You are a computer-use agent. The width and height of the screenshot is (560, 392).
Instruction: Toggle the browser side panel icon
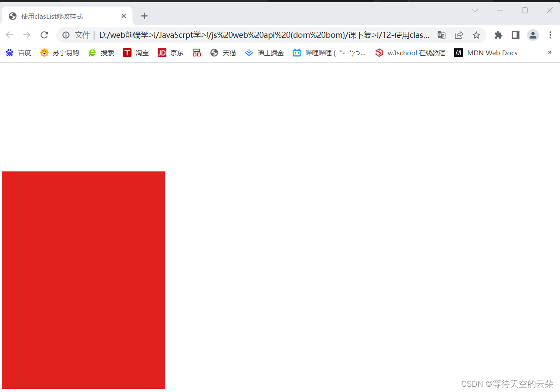pyautogui.click(x=516, y=35)
